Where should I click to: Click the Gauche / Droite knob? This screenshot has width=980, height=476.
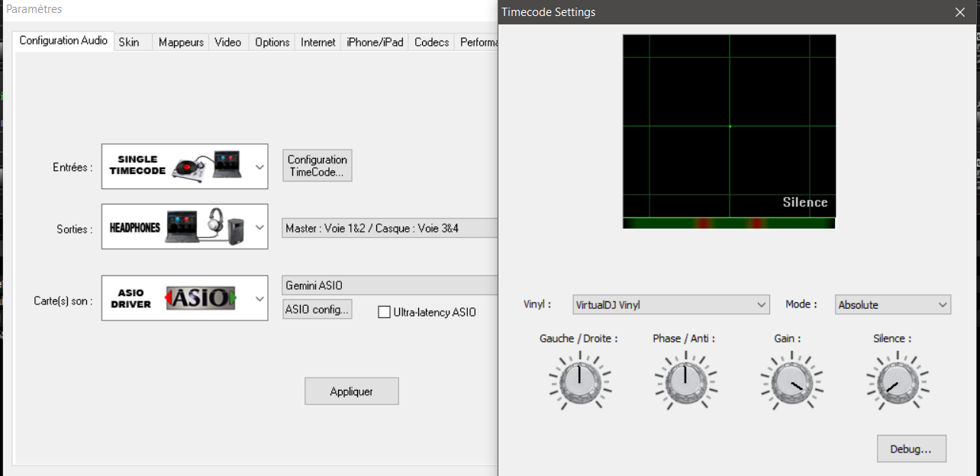(x=579, y=381)
